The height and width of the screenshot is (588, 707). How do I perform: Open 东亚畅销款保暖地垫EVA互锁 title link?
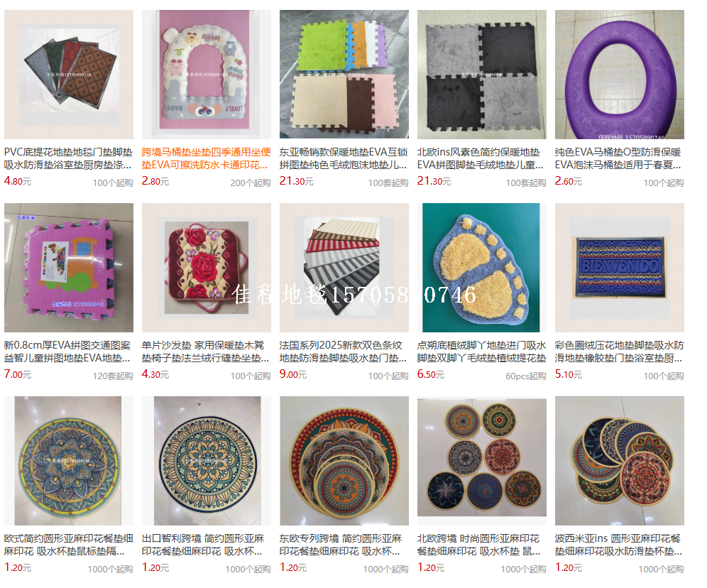coord(344,159)
